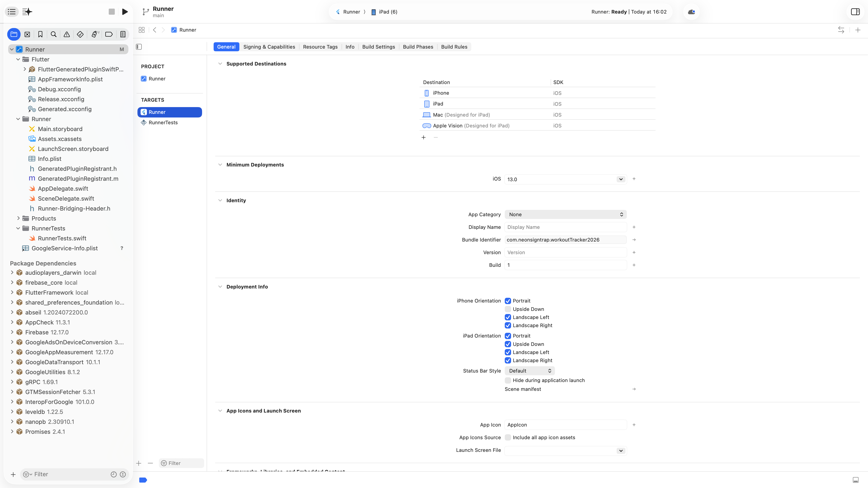Choose iPad (6) run destination
The width and height of the screenshot is (868, 488).
pos(384,12)
